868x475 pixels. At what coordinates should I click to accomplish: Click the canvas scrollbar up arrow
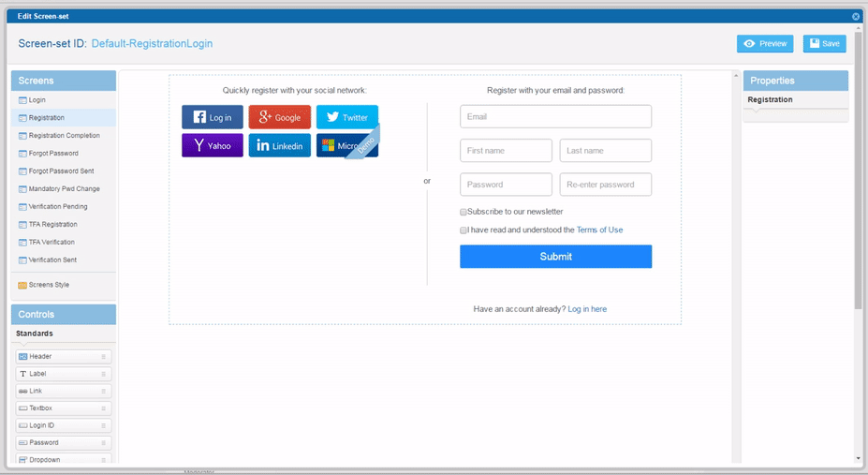click(736, 75)
